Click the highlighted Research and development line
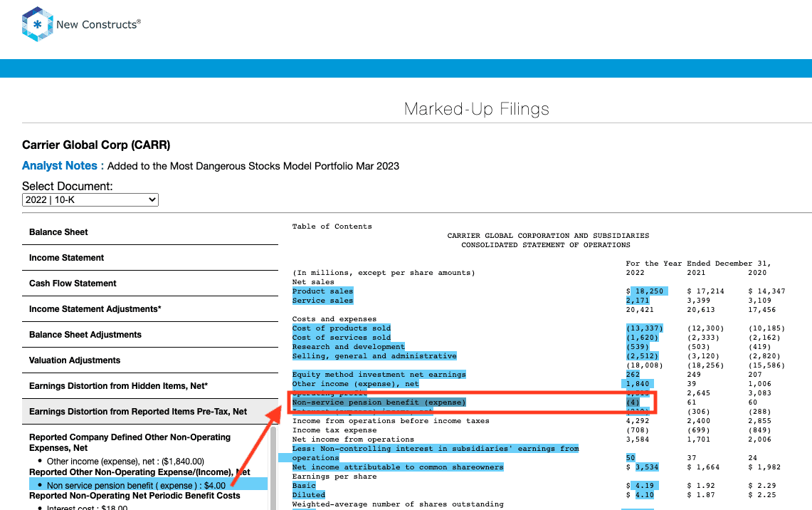This screenshot has height=510, width=812. (x=349, y=348)
